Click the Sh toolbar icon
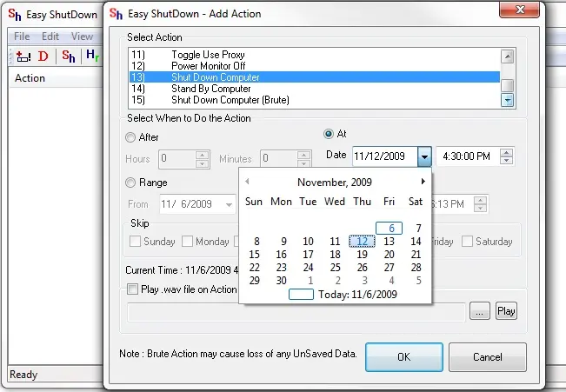This screenshot has height=392, width=566. tap(69, 56)
